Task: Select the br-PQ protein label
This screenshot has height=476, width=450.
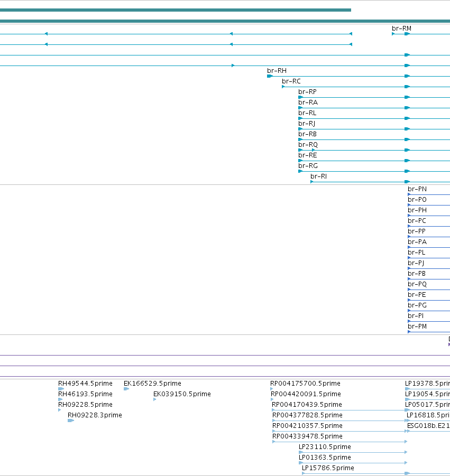Action: [x=417, y=284]
